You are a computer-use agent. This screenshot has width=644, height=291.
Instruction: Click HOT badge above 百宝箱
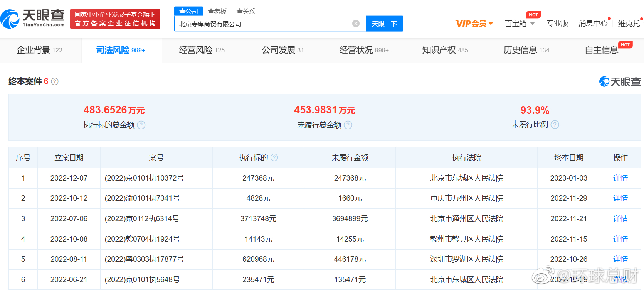(533, 15)
